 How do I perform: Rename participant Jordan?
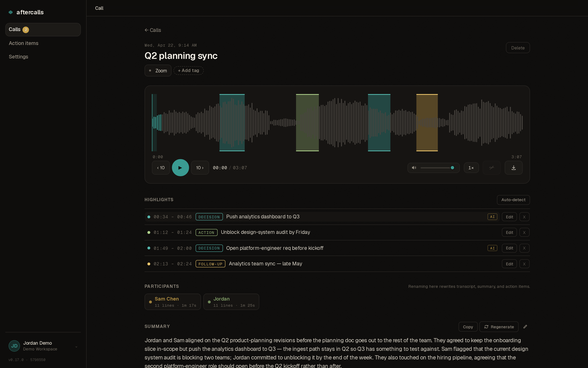231,302
